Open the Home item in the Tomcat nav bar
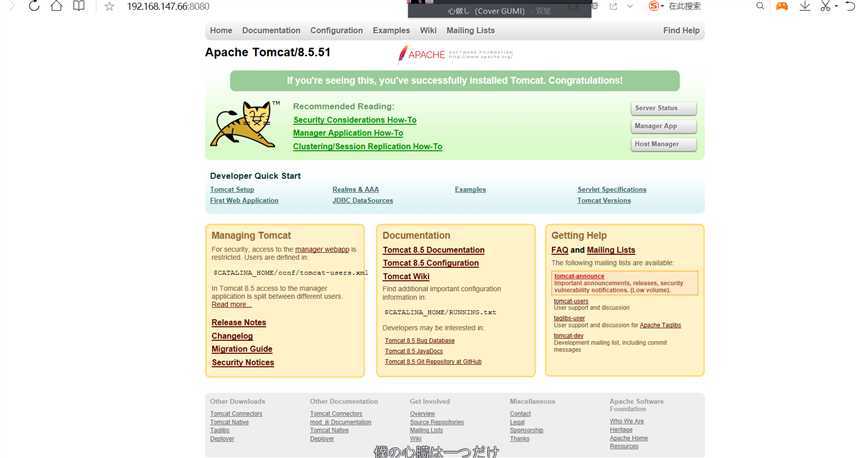The width and height of the screenshot is (857, 458). 221,31
